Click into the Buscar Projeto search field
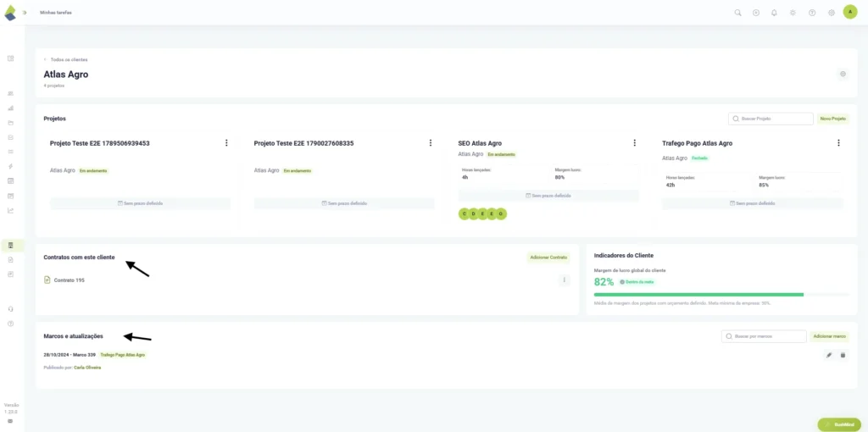868x432 pixels. tap(771, 119)
